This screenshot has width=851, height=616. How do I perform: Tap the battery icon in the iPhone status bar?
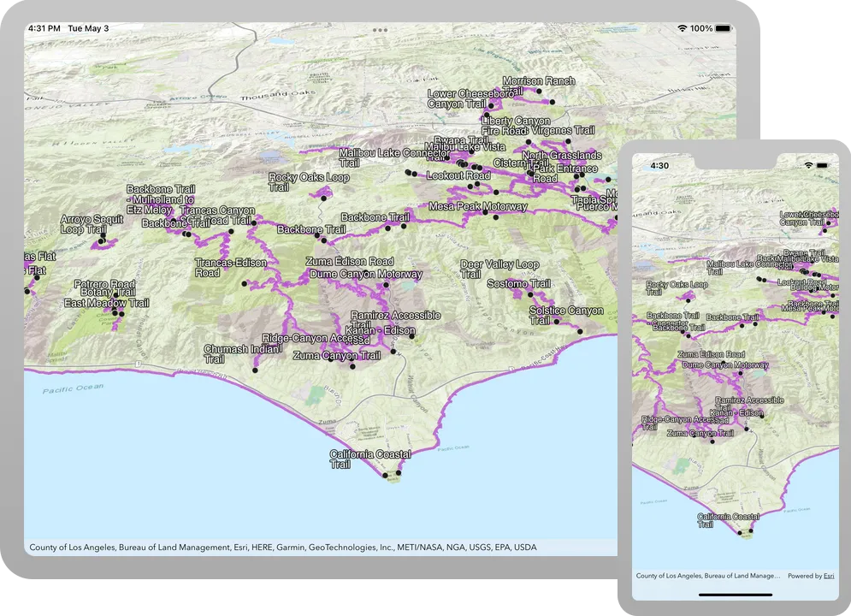click(x=822, y=165)
